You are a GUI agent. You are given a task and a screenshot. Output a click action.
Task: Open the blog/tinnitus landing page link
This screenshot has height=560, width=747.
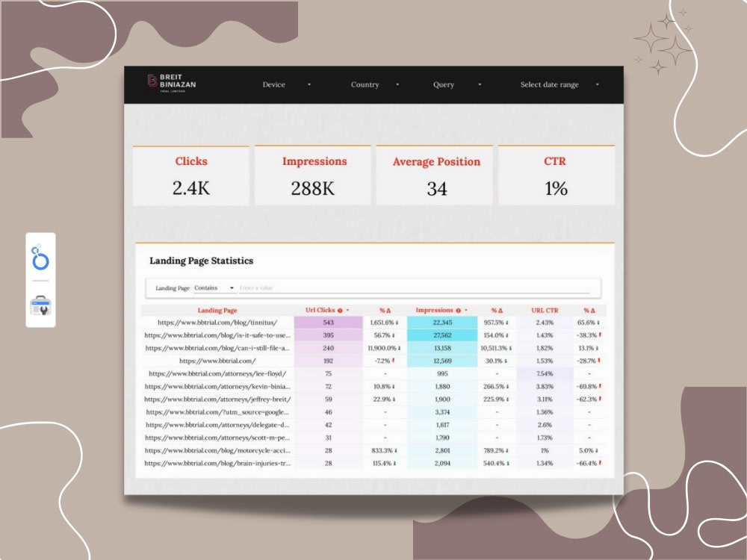click(x=217, y=323)
